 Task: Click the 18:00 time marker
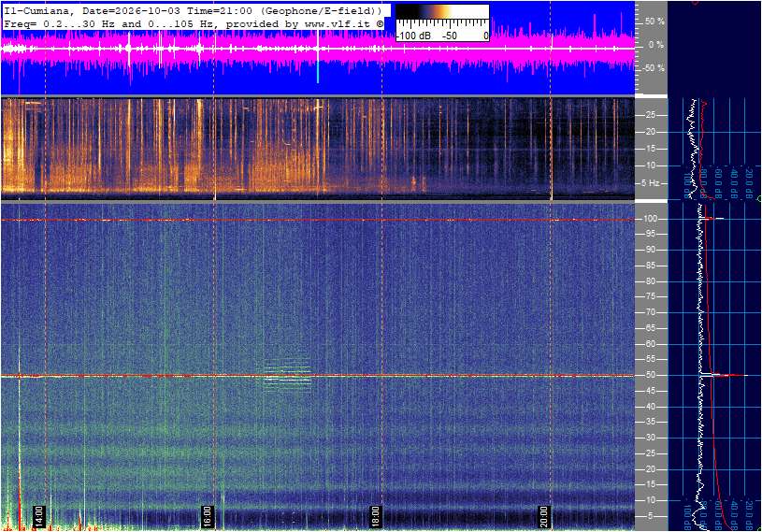coord(375,516)
